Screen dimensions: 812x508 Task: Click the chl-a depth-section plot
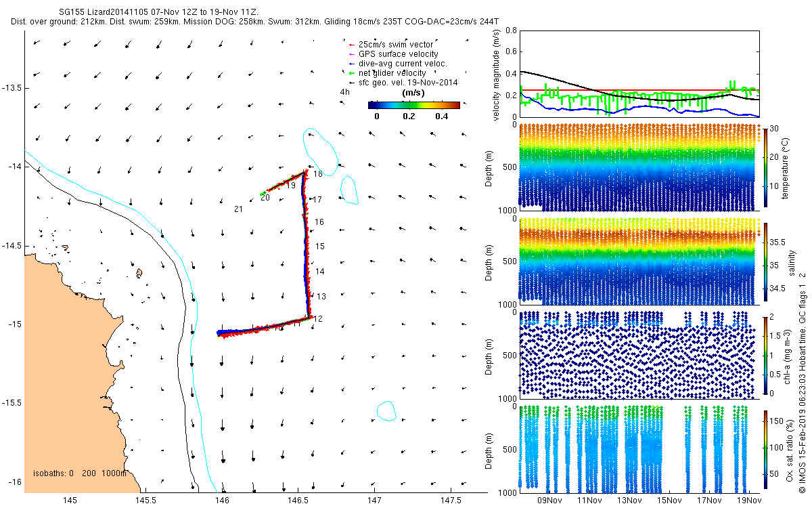(639, 354)
